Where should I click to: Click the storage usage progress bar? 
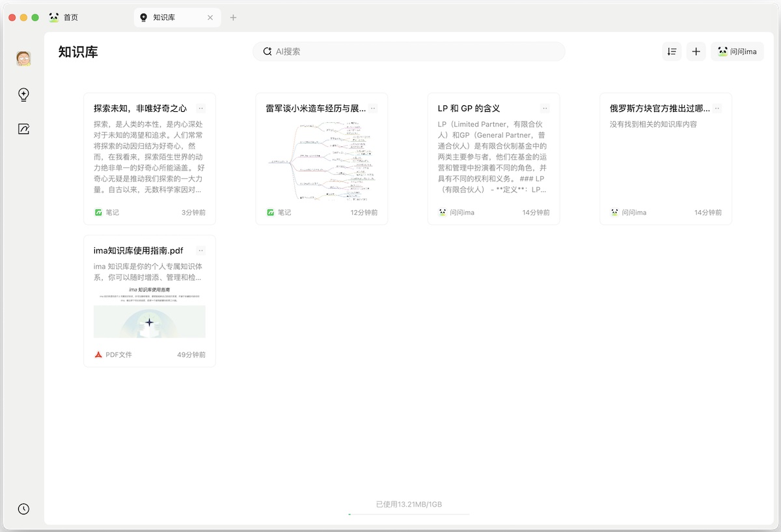click(x=409, y=514)
